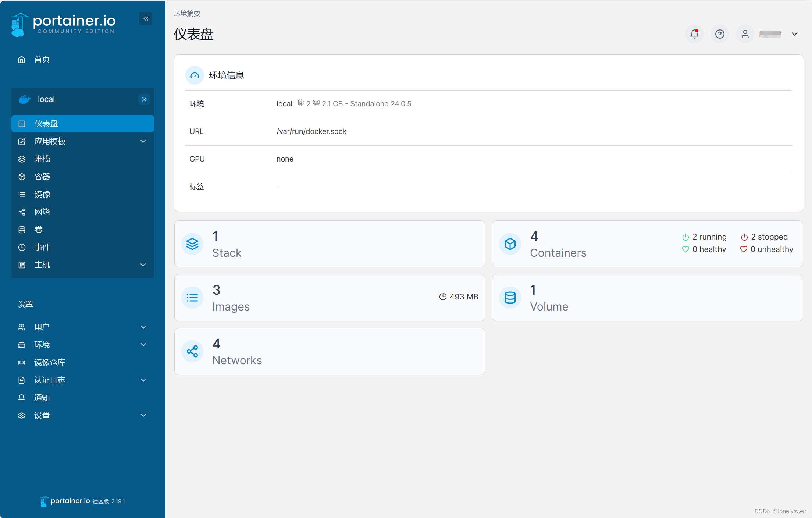
Task: Select the 堆栈 (Stacks) sidebar icon
Action: (22, 159)
